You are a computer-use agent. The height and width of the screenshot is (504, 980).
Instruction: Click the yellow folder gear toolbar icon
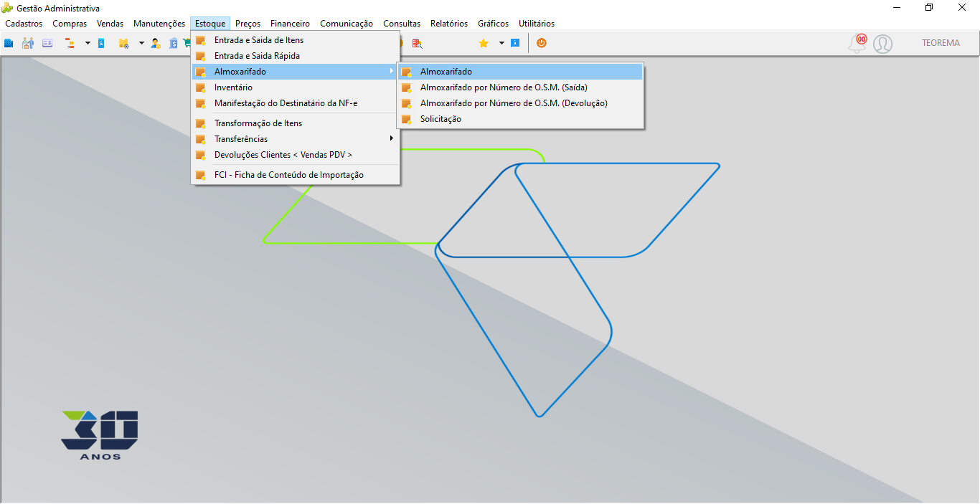tap(123, 43)
